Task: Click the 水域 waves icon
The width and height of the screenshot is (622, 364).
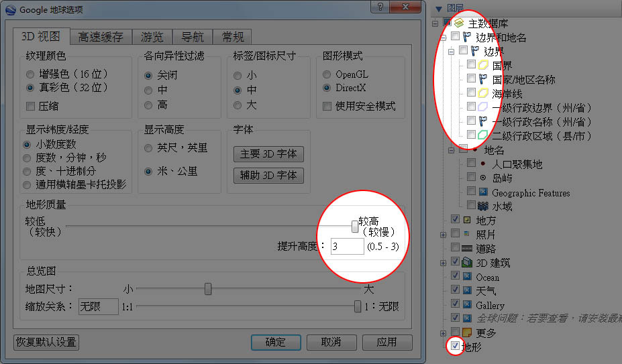Action: point(482,206)
